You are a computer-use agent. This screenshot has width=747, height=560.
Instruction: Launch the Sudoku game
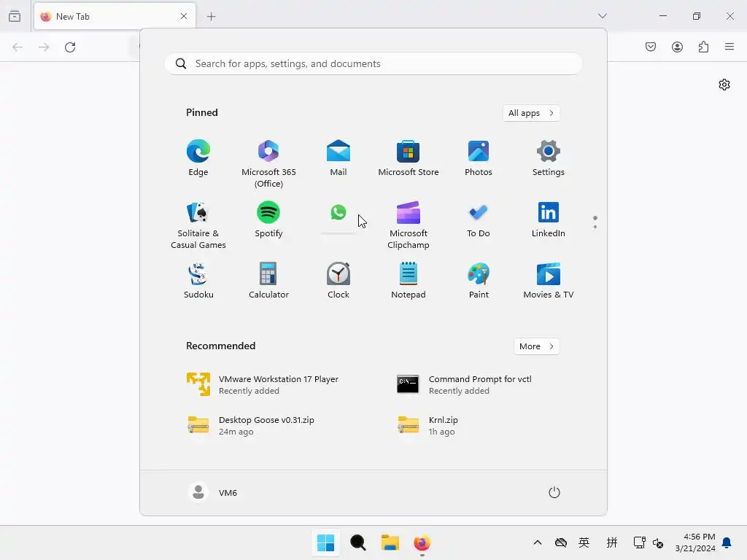pyautogui.click(x=198, y=281)
